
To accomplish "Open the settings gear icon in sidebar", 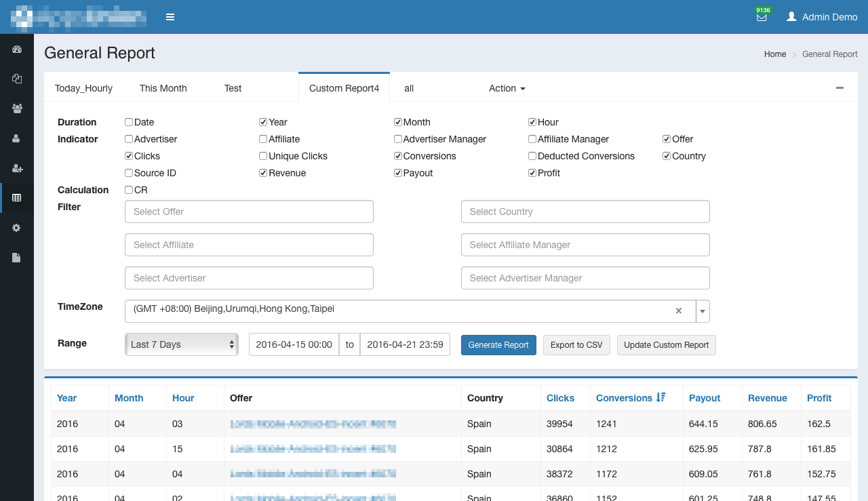I will 17,228.
